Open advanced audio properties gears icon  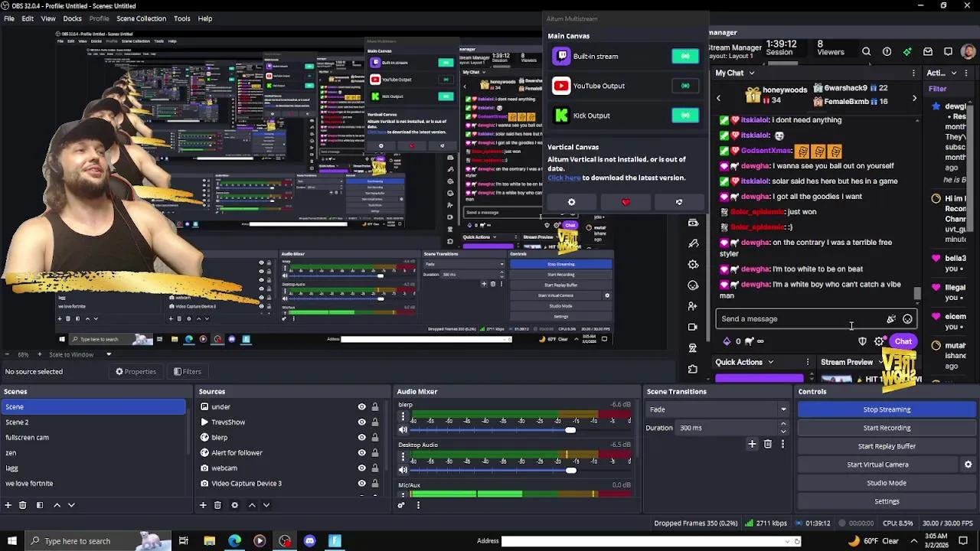401,505
